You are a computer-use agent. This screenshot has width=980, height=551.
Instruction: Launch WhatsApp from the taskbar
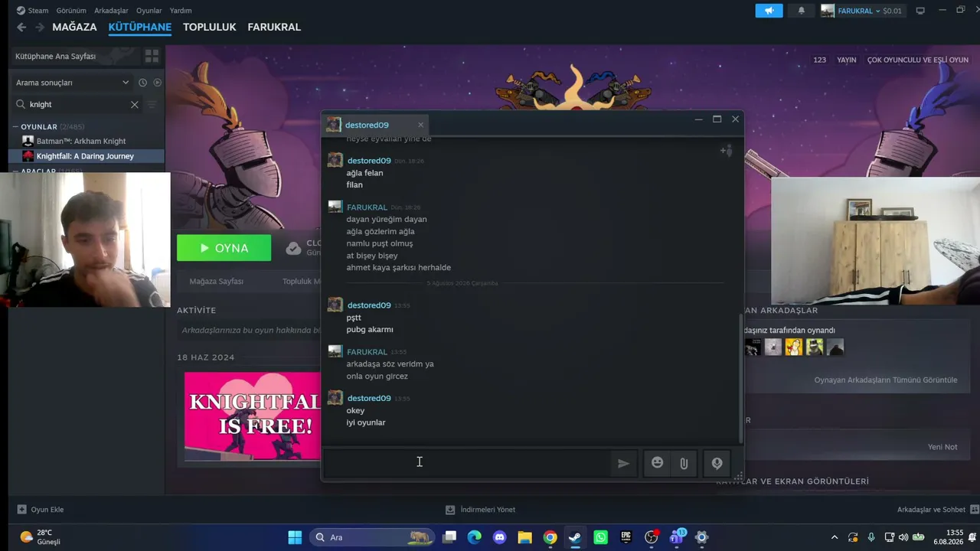(600, 537)
